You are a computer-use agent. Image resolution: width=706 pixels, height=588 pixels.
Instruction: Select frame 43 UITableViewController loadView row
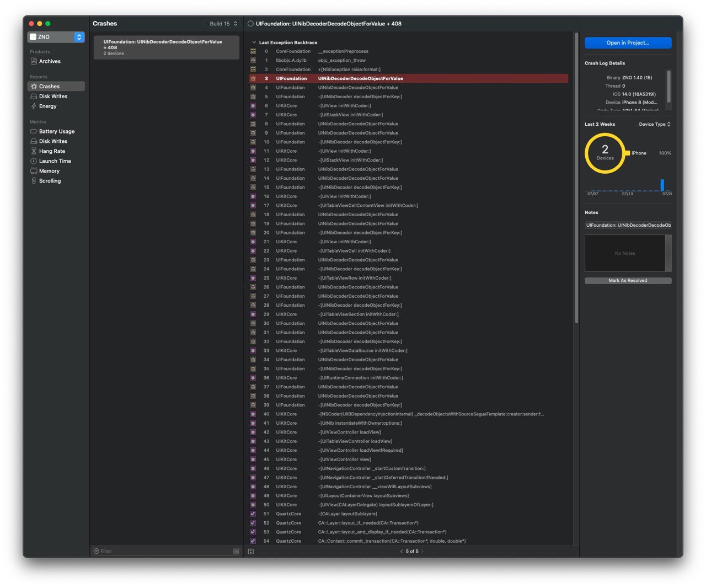(x=409, y=441)
